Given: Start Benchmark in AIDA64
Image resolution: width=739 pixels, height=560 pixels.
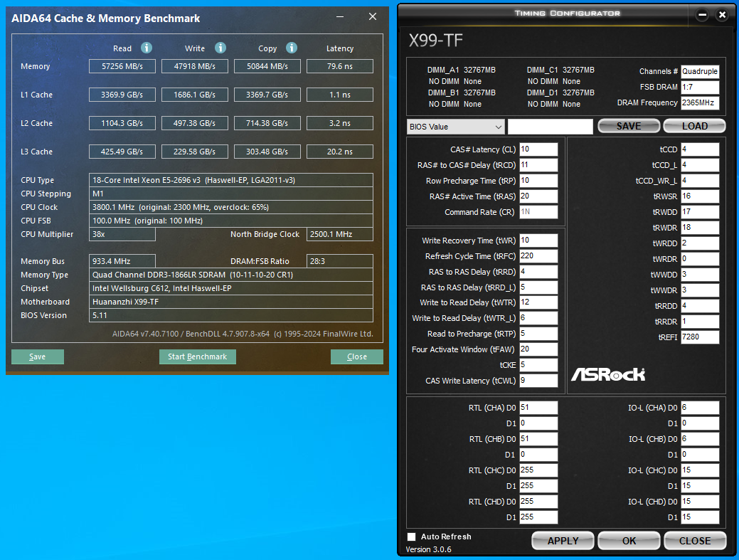Looking at the screenshot, I should 198,356.
